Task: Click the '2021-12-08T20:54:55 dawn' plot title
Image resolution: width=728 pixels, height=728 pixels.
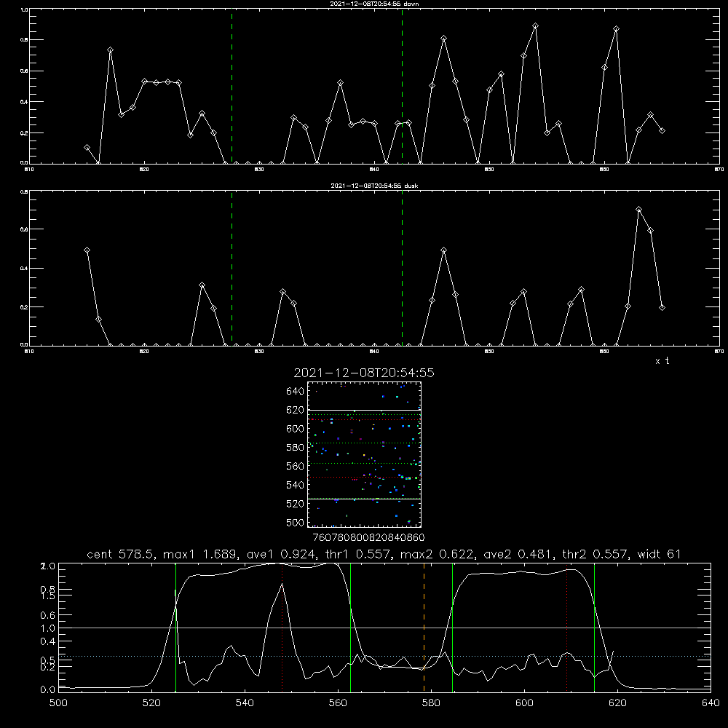Action: 374,4
